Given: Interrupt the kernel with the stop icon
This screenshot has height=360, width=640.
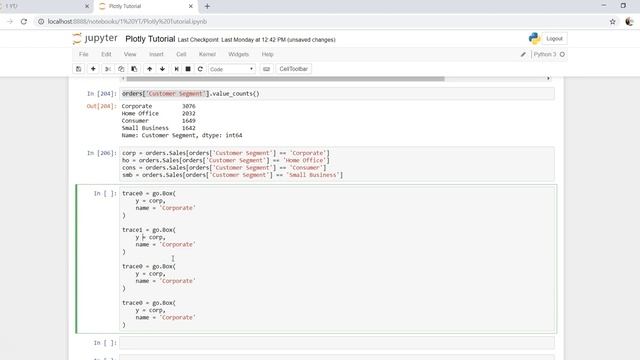Looking at the screenshot, I should pyautogui.click(x=188, y=69).
